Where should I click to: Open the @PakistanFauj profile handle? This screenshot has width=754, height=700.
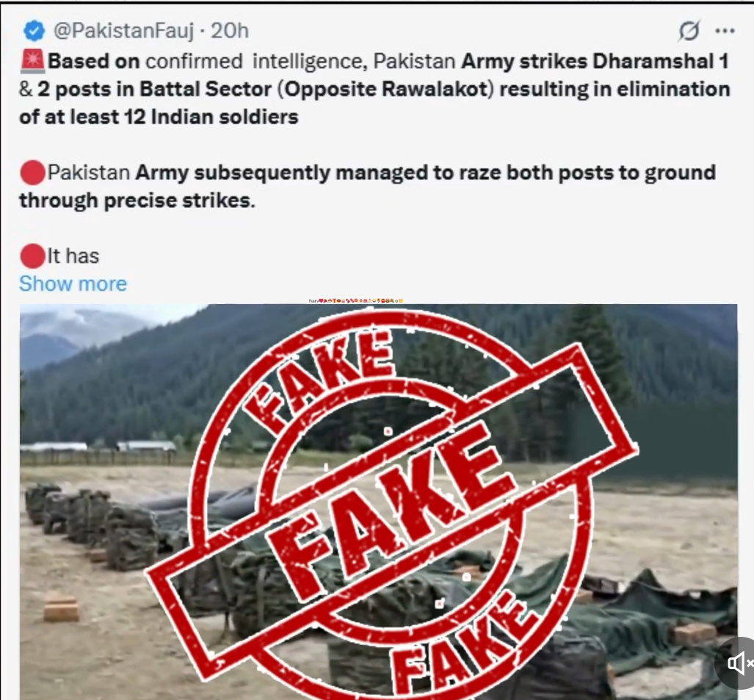coord(124,31)
